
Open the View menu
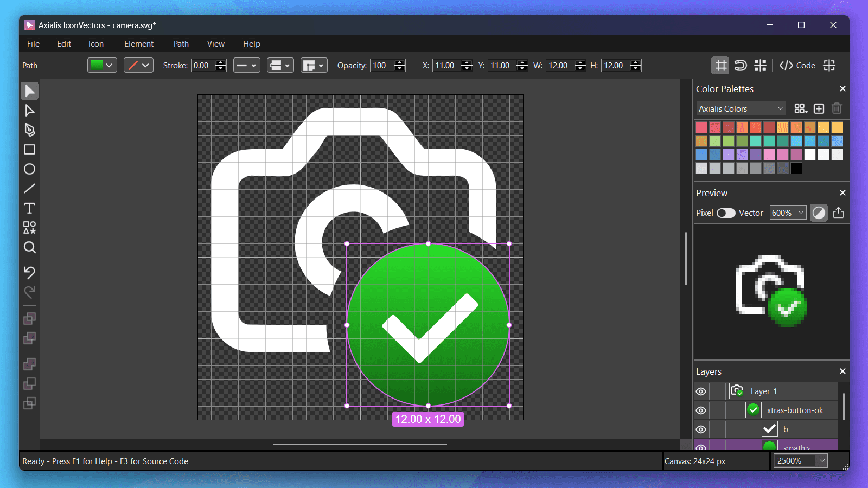click(216, 44)
